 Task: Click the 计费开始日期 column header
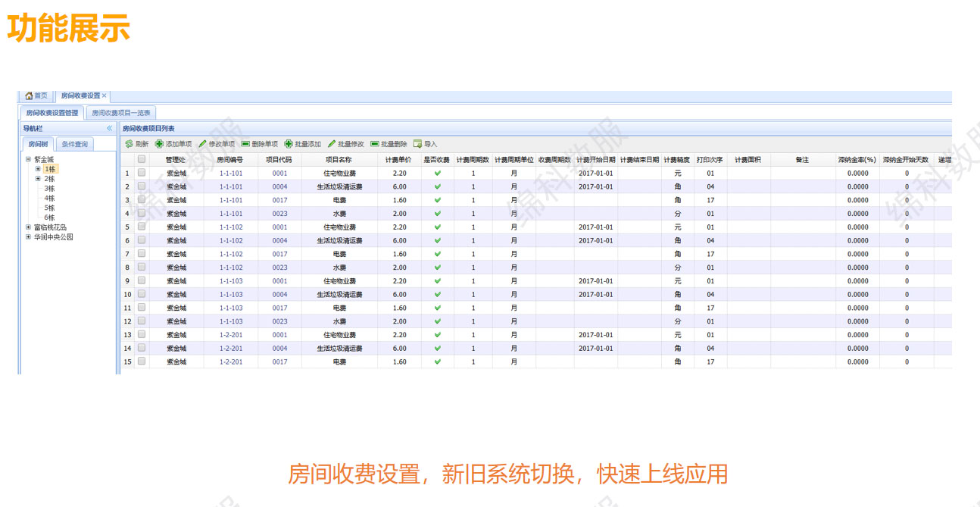pyautogui.click(x=595, y=160)
